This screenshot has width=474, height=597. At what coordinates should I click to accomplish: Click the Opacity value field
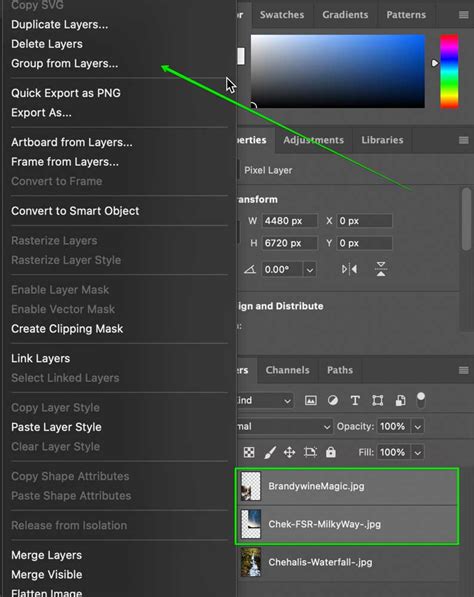[x=393, y=427]
